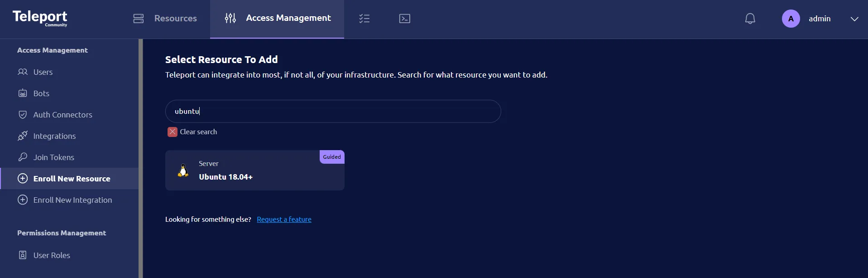Click the Guided badge on Ubuntu card
This screenshot has height=278, width=868.
332,157
